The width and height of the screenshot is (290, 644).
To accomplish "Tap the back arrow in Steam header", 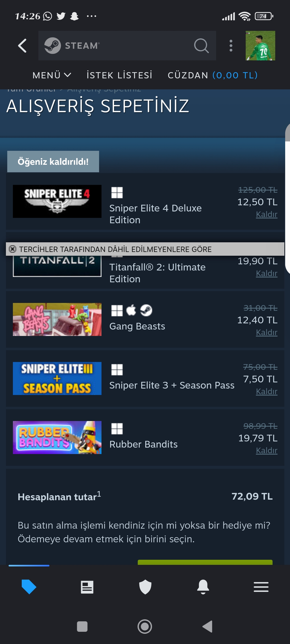I will point(22,46).
